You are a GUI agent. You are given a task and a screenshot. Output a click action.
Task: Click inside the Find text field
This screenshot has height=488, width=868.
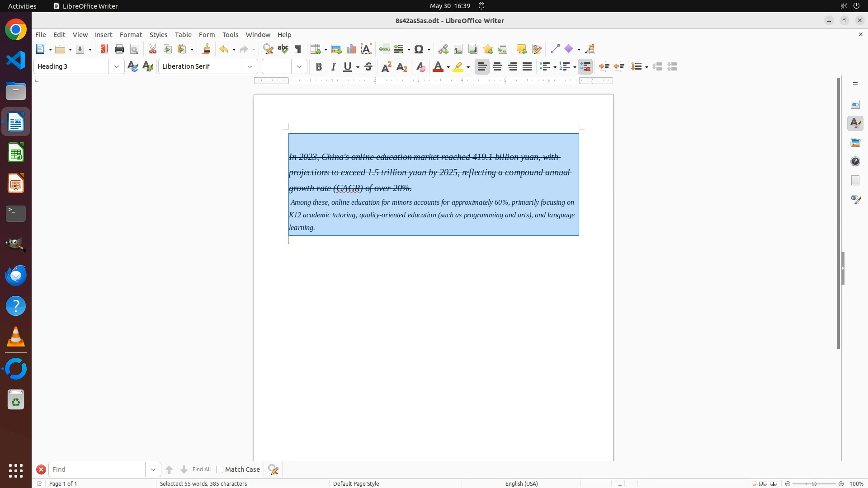(x=97, y=469)
